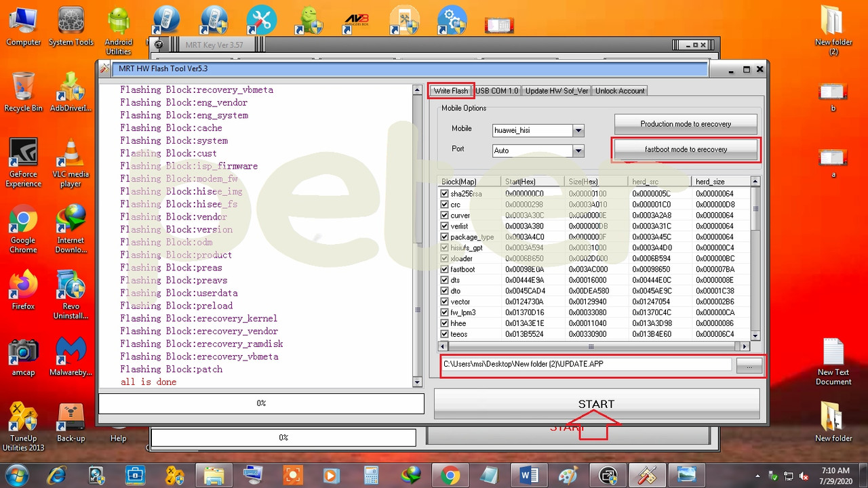The width and height of the screenshot is (868, 488).
Task: Toggle sha256rsa block checkbox
Action: click(x=445, y=193)
